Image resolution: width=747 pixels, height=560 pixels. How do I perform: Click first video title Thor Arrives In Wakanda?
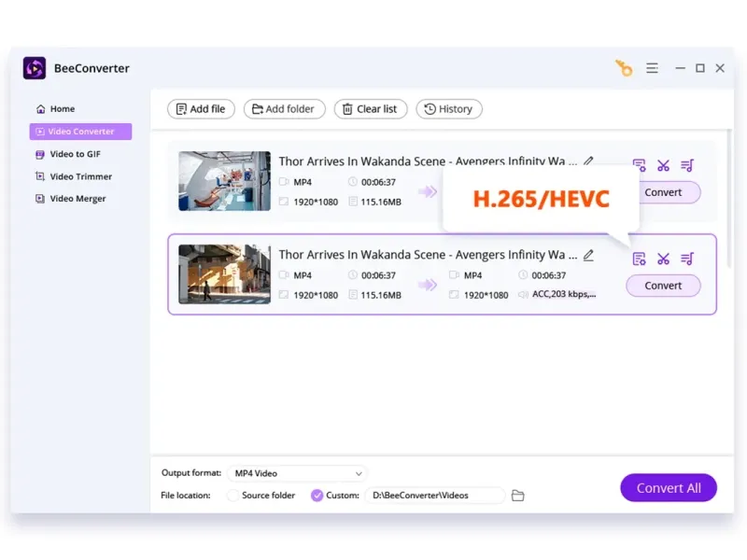(x=428, y=161)
